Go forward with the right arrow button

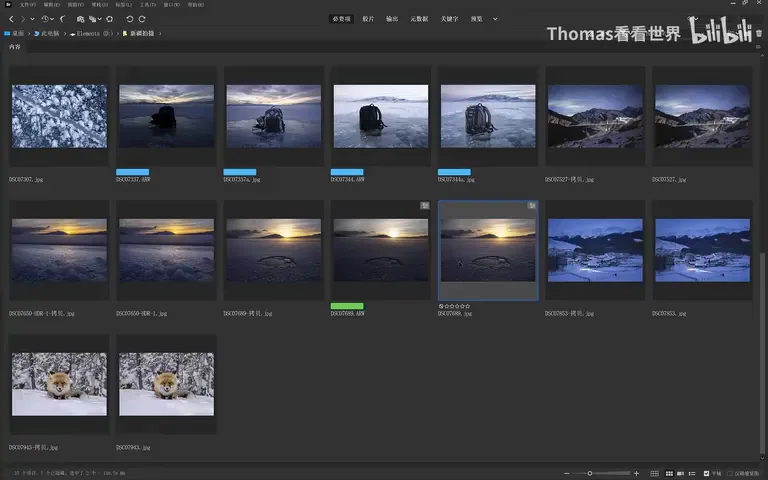23,19
